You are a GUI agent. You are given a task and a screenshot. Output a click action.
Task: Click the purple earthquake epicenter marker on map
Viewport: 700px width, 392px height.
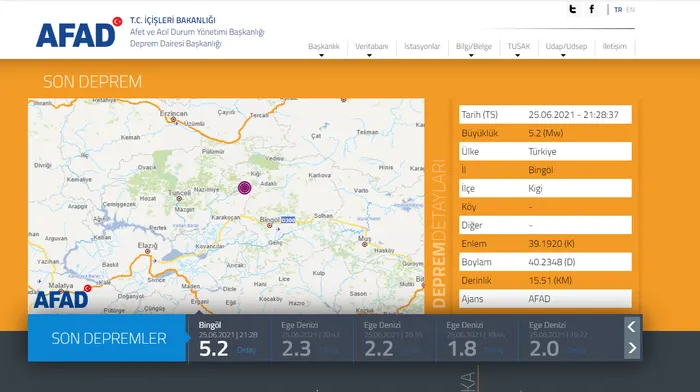point(244,188)
